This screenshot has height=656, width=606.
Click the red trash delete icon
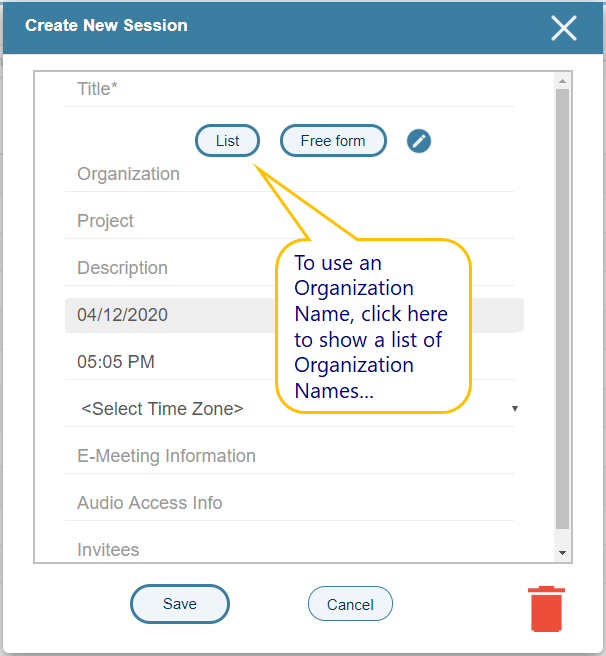pos(546,609)
